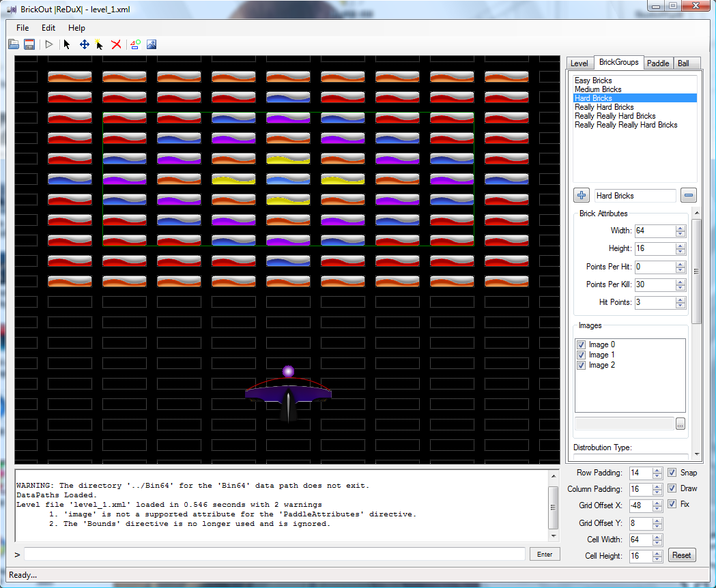Run the level with the play triangle icon
Viewport: 716px width, 588px height.
click(49, 44)
